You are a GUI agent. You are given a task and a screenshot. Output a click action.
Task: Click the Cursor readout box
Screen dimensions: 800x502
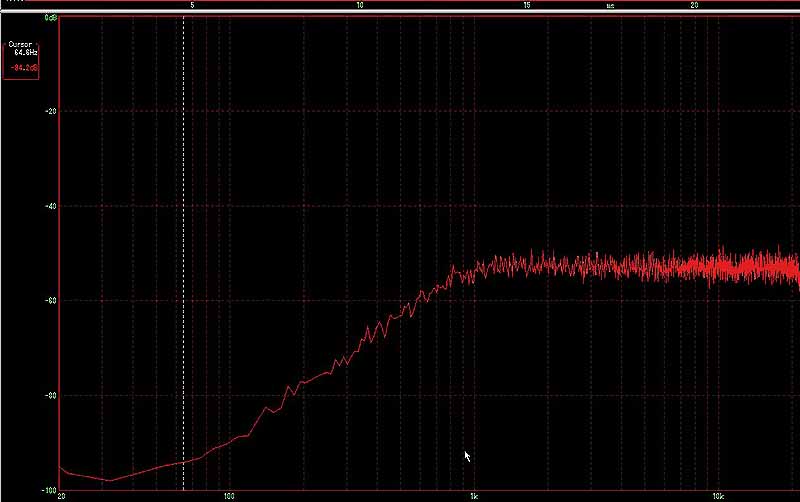point(21,59)
